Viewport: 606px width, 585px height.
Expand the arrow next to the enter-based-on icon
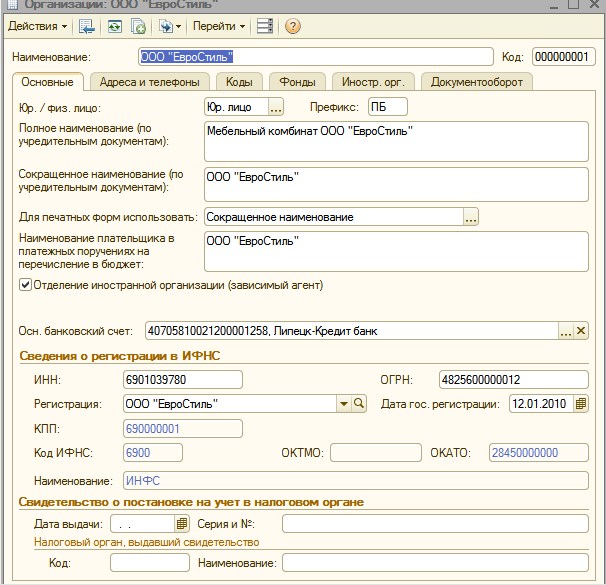pyautogui.click(x=178, y=27)
